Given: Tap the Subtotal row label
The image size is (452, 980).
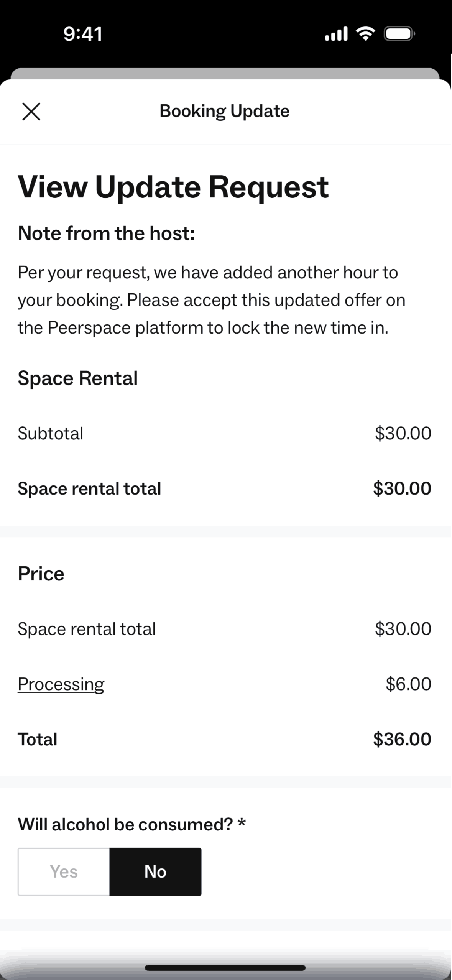Looking at the screenshot, I should click(51, 433).
